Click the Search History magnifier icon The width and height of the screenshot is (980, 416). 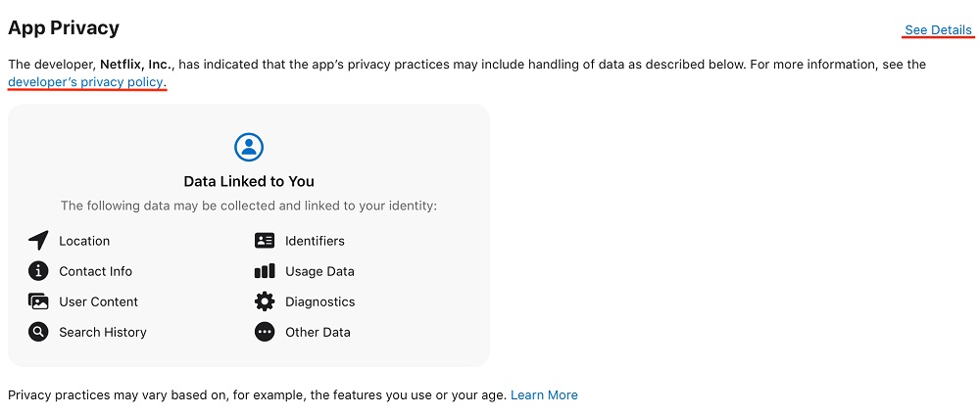click(38, 332)
